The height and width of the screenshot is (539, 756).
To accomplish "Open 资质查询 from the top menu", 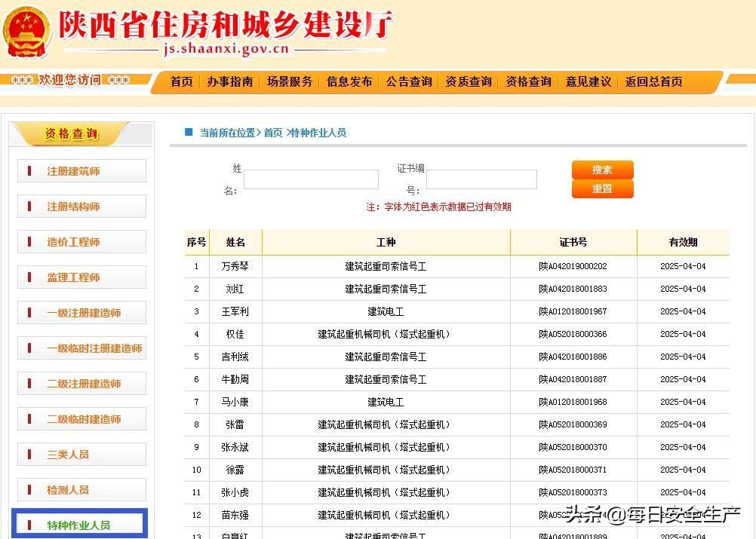I will (468, 81).
